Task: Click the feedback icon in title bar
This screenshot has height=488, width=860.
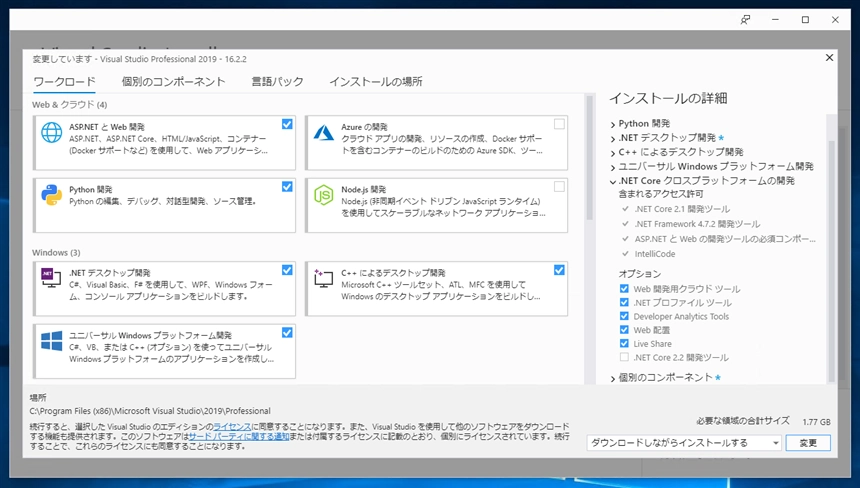Action: point(745,20)
